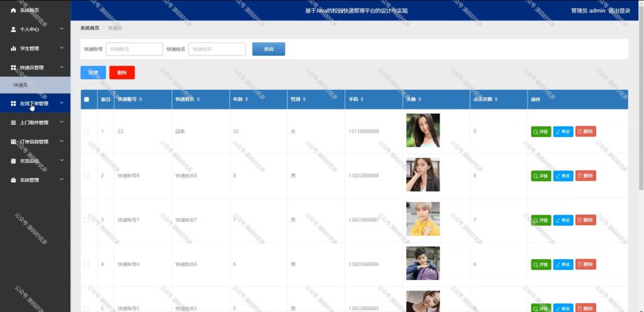Select the 快递员 submenu item
Screen dimensions: 644x312
[35, 85]
